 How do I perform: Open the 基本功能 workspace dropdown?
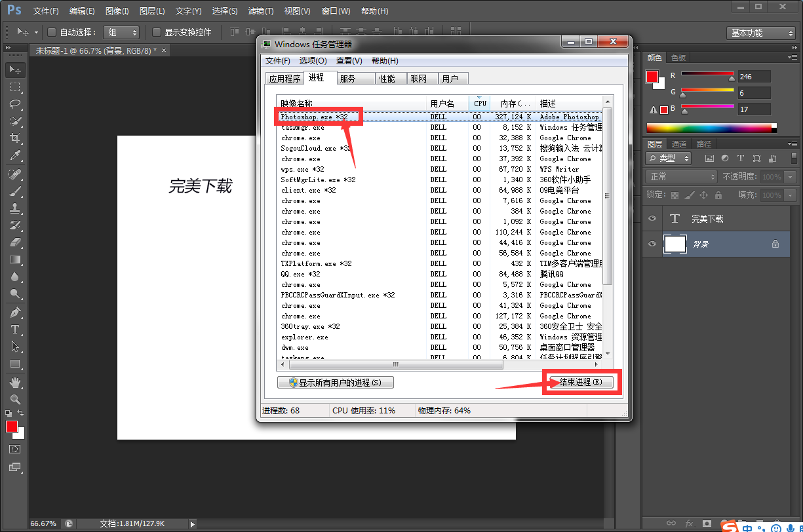pos(760,33)
